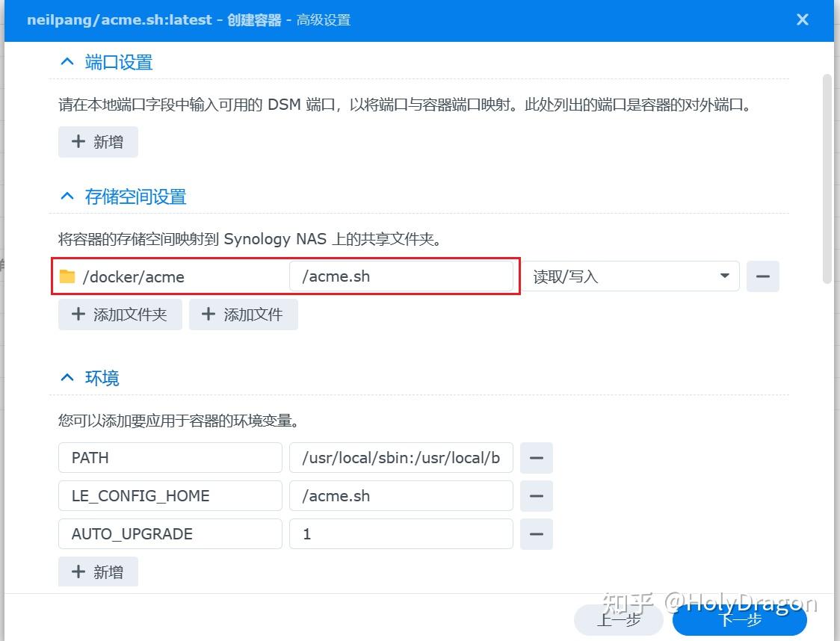Select the 高级设置 label in title bar

click(327, 19)
